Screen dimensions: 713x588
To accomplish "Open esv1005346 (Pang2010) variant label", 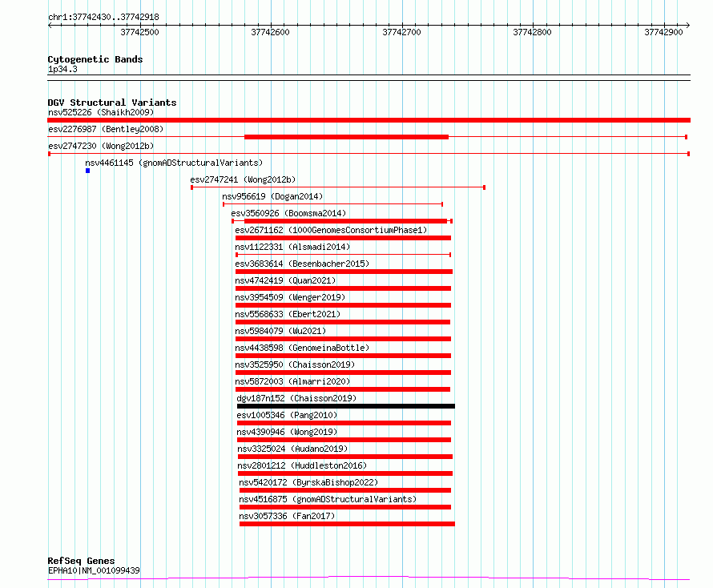I will pos(287,415).
